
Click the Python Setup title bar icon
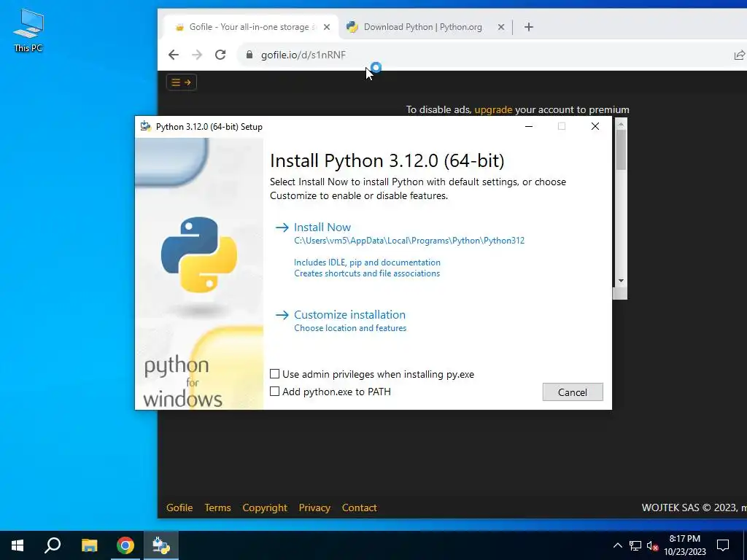(146, 126)
